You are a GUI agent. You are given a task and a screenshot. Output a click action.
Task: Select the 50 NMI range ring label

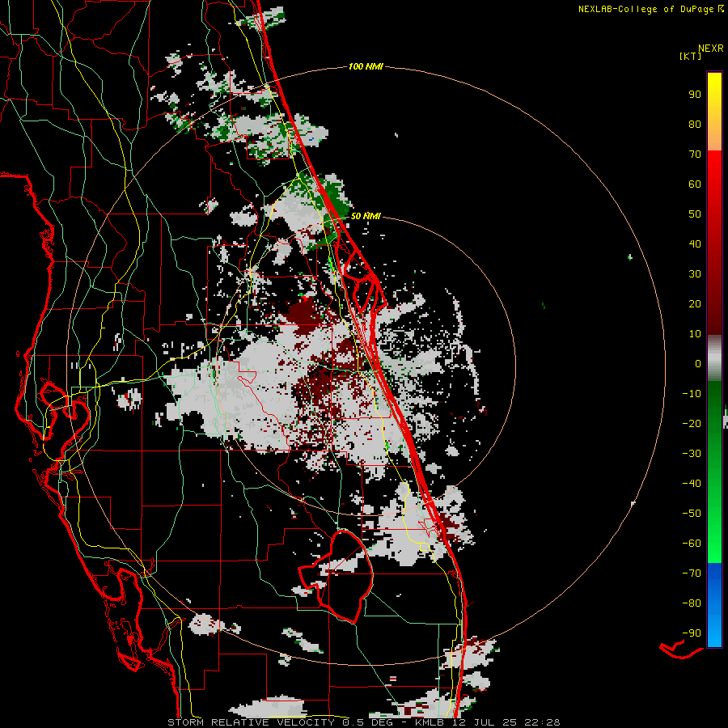click(366, 216)
